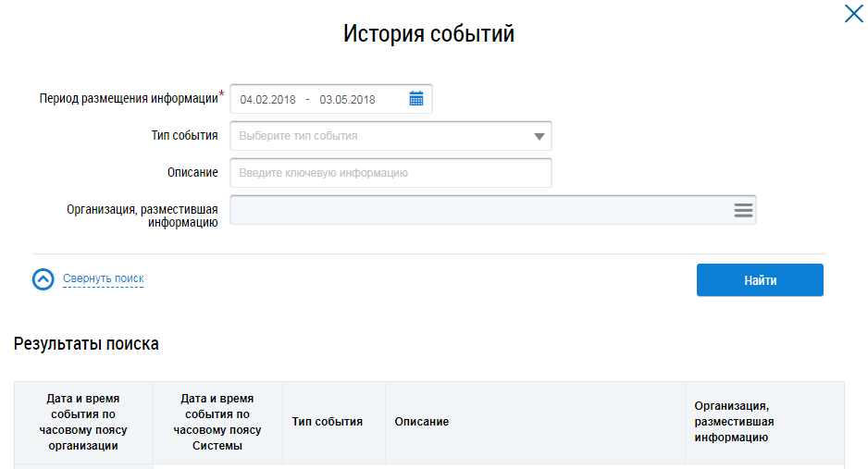Viewport: 868px width, 469px height.
Task: Open the calendar date picker icon
Action: (416, 99)
